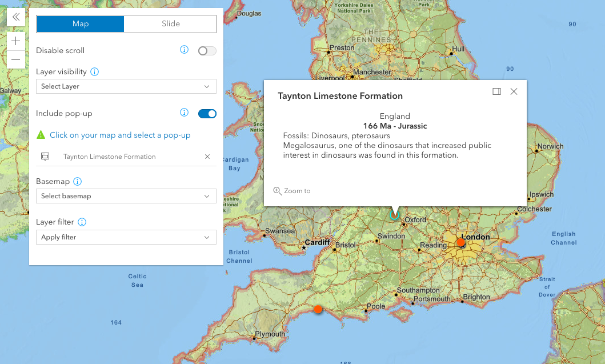Show info about Basemap option
605x364 pixels.
78,182
